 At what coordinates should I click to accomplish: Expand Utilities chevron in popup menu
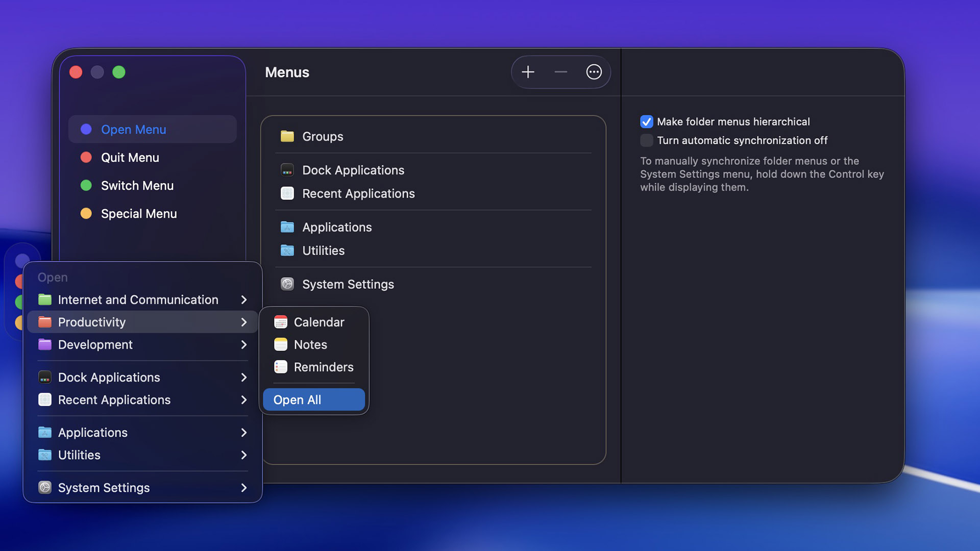(x=244, y=455)
